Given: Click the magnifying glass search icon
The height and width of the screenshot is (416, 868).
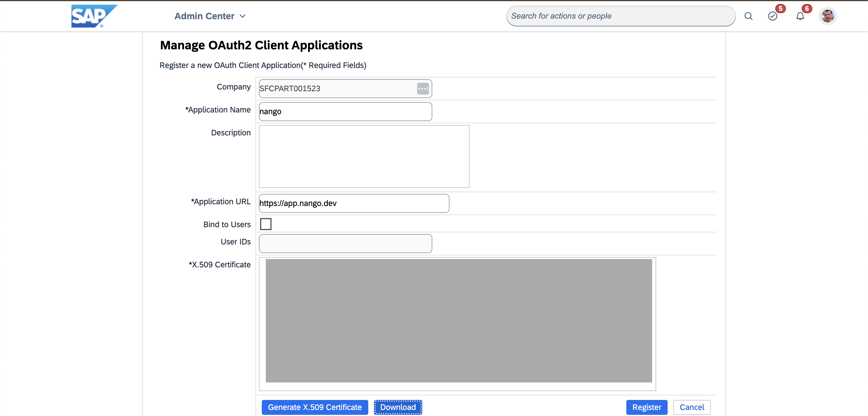Looking at the screenshot, I should tap(748, 16).
